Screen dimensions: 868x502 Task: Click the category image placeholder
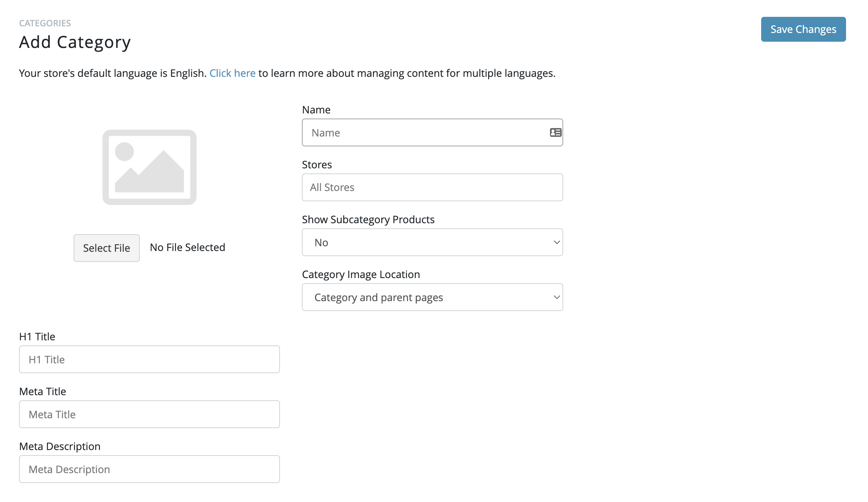click(149, 167)
